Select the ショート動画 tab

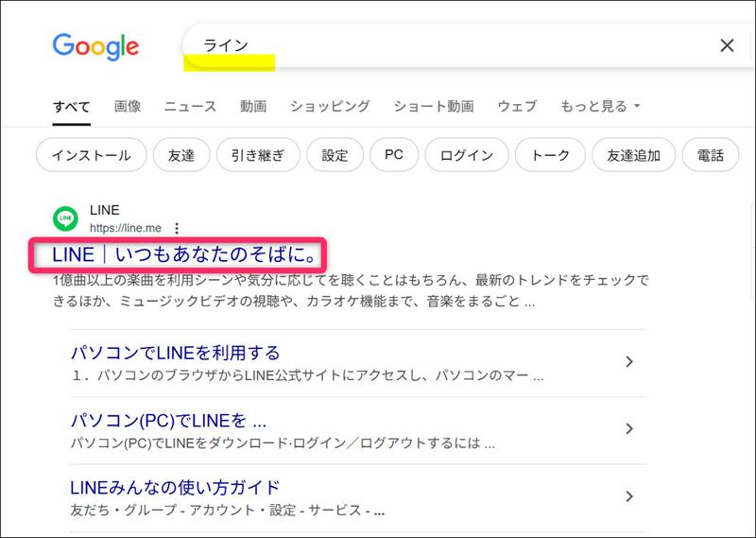pos(434,106)
